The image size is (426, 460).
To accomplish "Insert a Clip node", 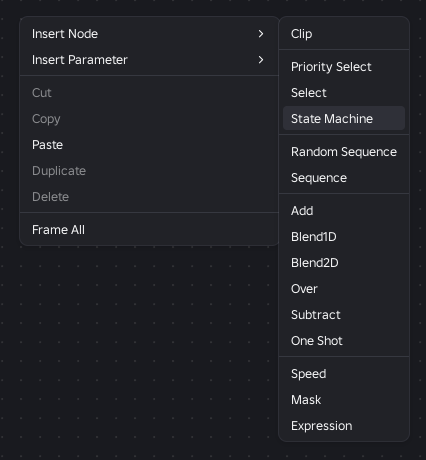I will point(344,34).
